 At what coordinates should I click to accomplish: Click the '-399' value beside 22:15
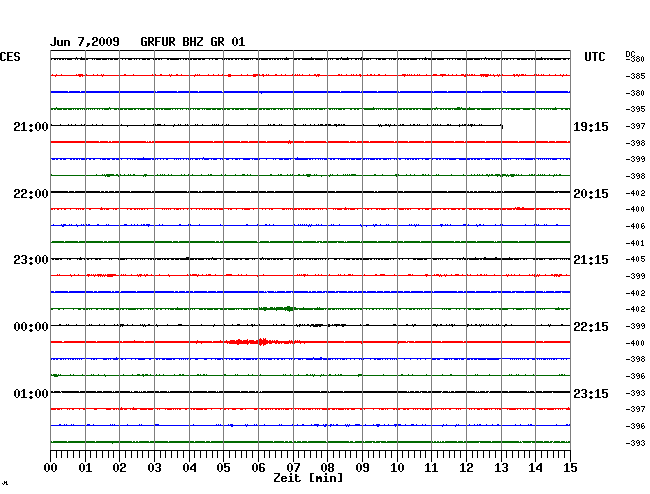[x=635, y=326]
